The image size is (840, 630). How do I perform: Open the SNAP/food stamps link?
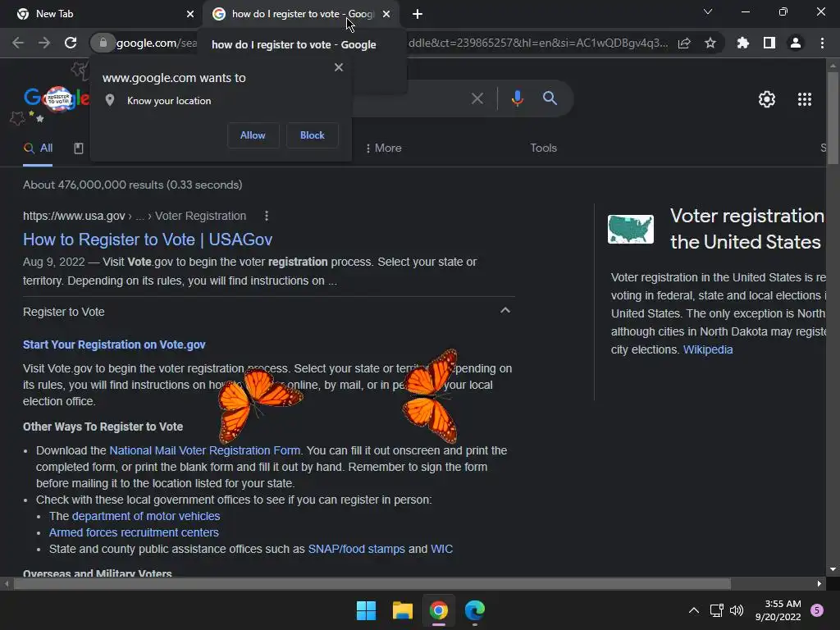[356, 549]
